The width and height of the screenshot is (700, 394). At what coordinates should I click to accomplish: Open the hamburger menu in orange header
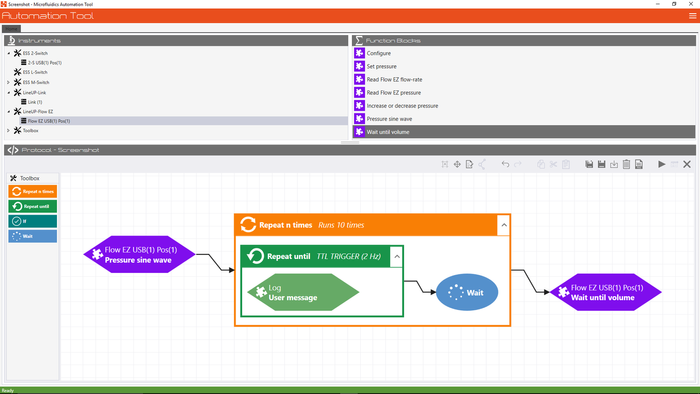click(692, 16)
